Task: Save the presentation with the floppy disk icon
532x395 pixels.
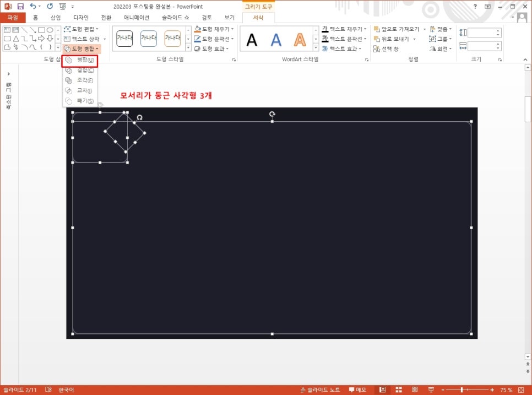Action: [x=20, y=6]
